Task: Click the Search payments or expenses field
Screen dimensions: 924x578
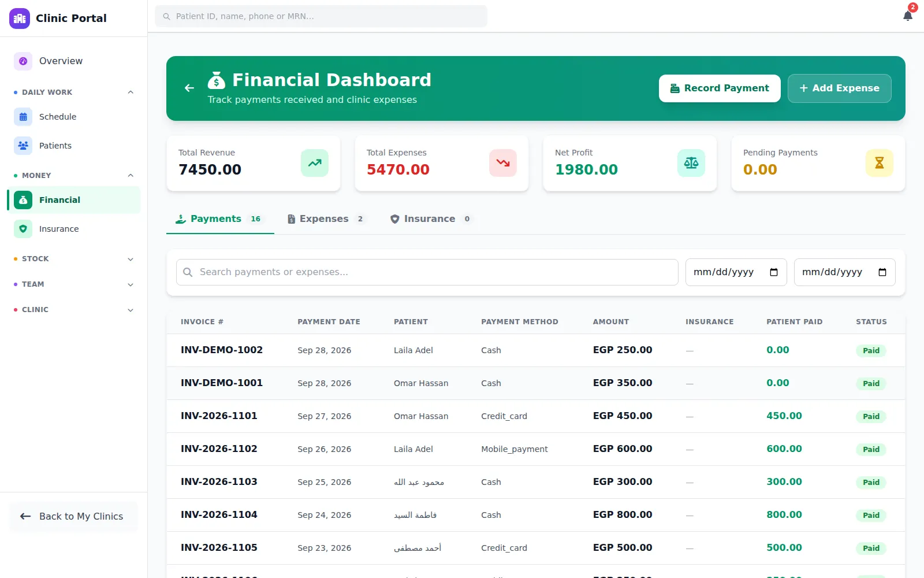Action: [x=427, y=272]
